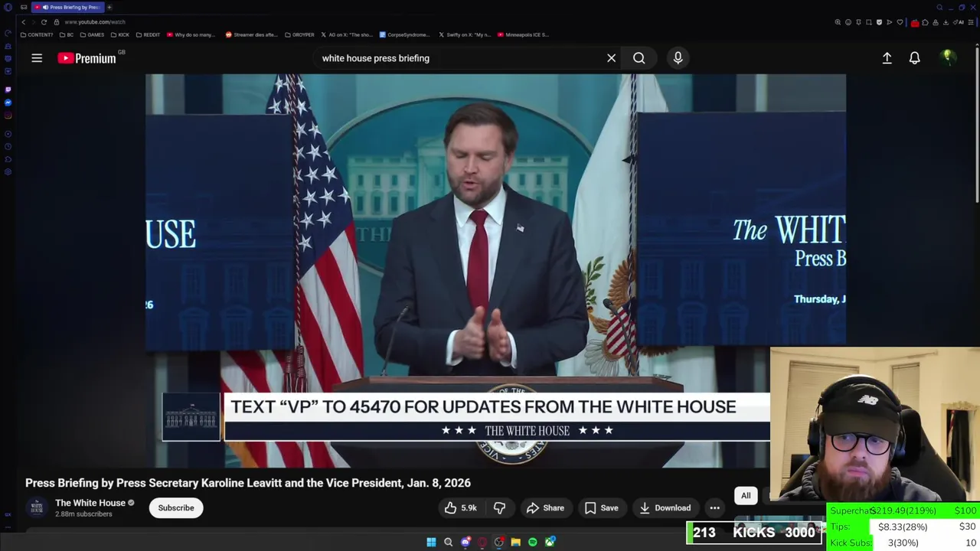The height and width of the screenshot is (551, 980).
Task: Clear the search text with the X
Action: (x=611, y=58)
